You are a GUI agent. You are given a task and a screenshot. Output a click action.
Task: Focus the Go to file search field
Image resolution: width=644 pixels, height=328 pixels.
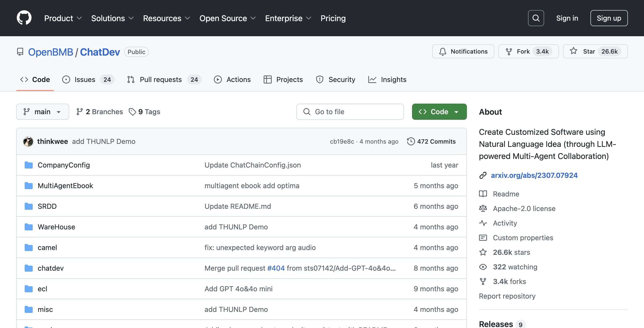[350, 112]
